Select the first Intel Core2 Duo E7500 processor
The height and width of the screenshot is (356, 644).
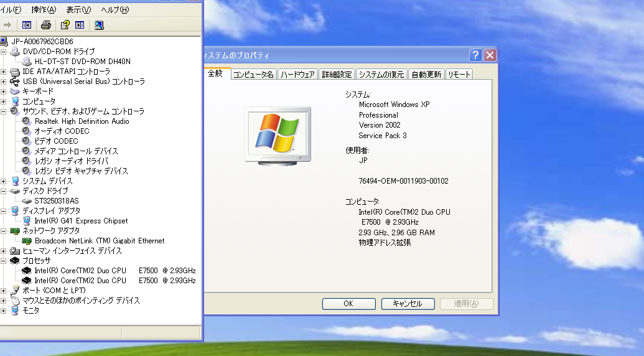(x=115, y=271)
